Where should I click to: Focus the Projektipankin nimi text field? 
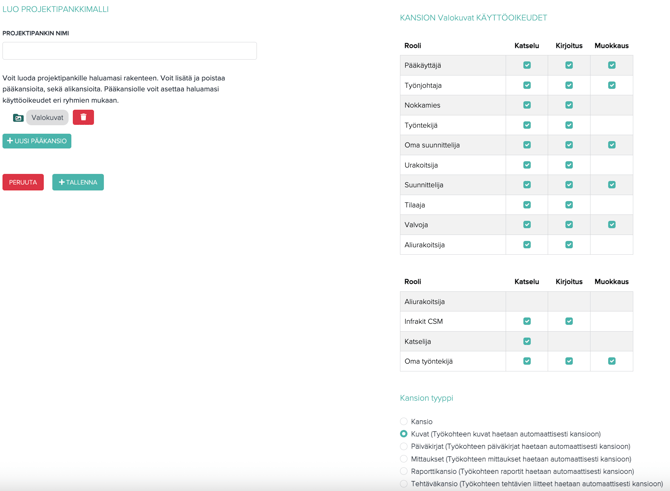point(129,51)
